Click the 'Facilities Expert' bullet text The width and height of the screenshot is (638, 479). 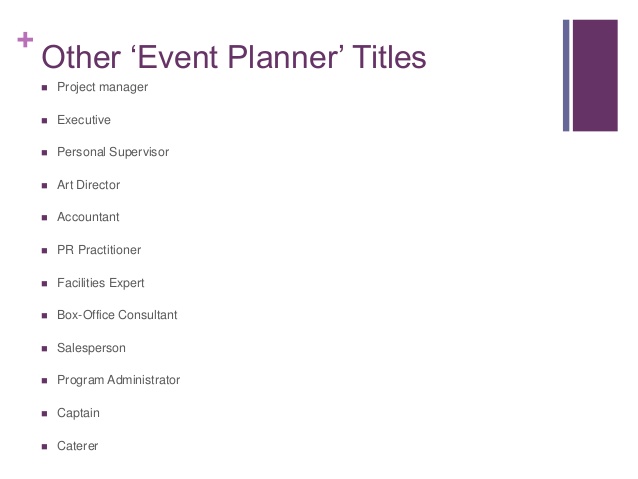coord(101,283)
